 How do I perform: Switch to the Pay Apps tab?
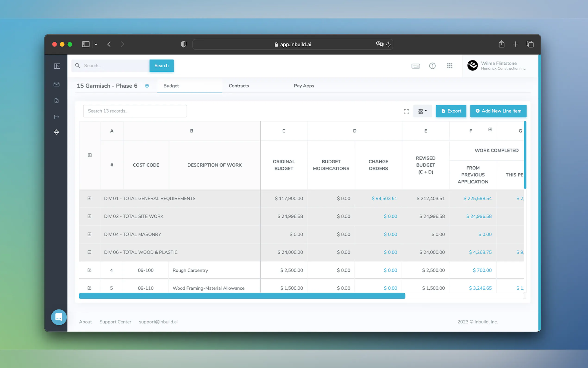pyautogui.click(x=303, y=86)
